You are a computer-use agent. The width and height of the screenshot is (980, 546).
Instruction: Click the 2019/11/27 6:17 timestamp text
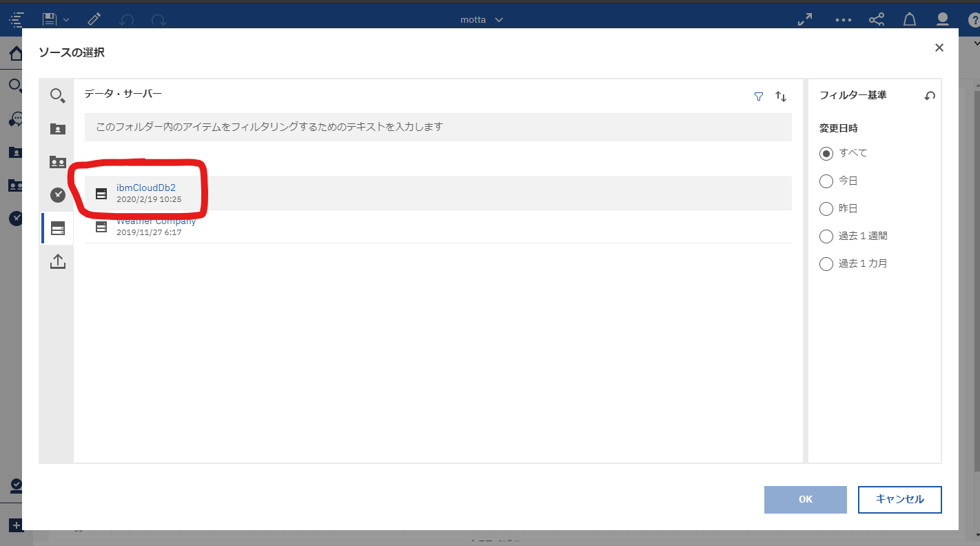pyautogui.click(x=149, y=232)
